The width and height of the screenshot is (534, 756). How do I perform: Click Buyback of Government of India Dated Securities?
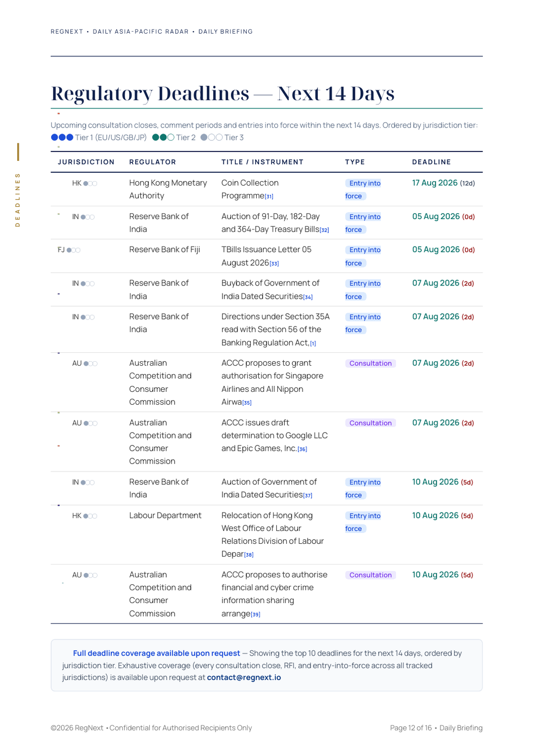270,289
